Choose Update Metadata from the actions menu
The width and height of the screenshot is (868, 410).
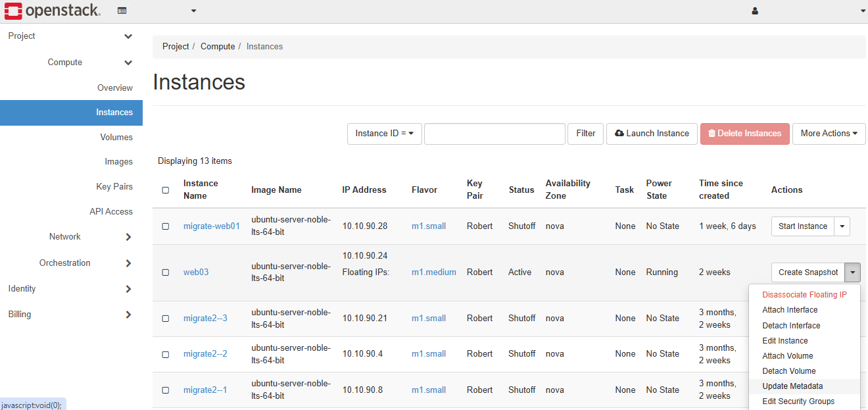792,386
